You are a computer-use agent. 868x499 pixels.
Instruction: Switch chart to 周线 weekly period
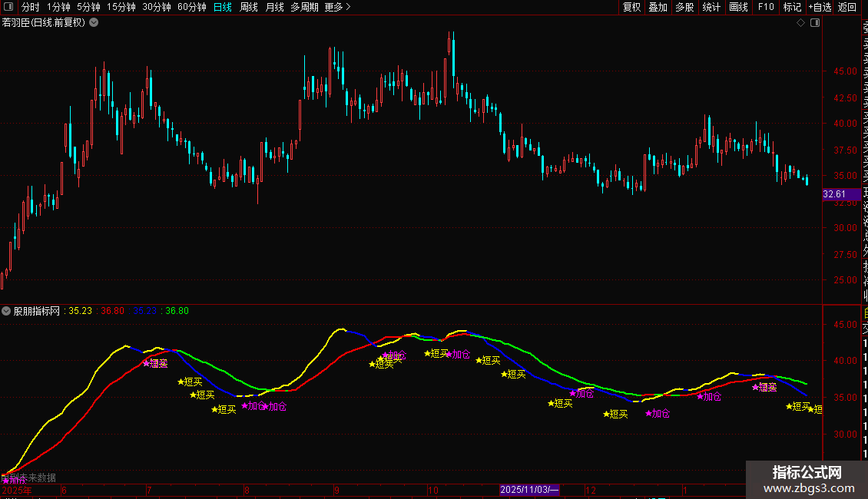click(x=249, y=7)
